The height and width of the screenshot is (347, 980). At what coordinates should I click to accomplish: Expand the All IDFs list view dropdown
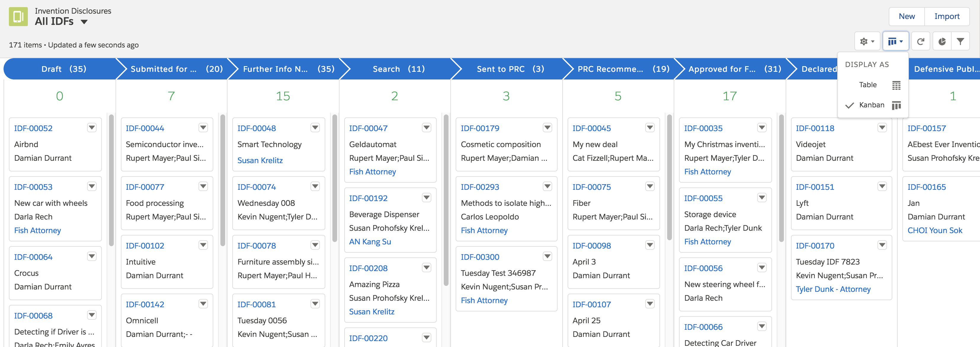(84, 22)
